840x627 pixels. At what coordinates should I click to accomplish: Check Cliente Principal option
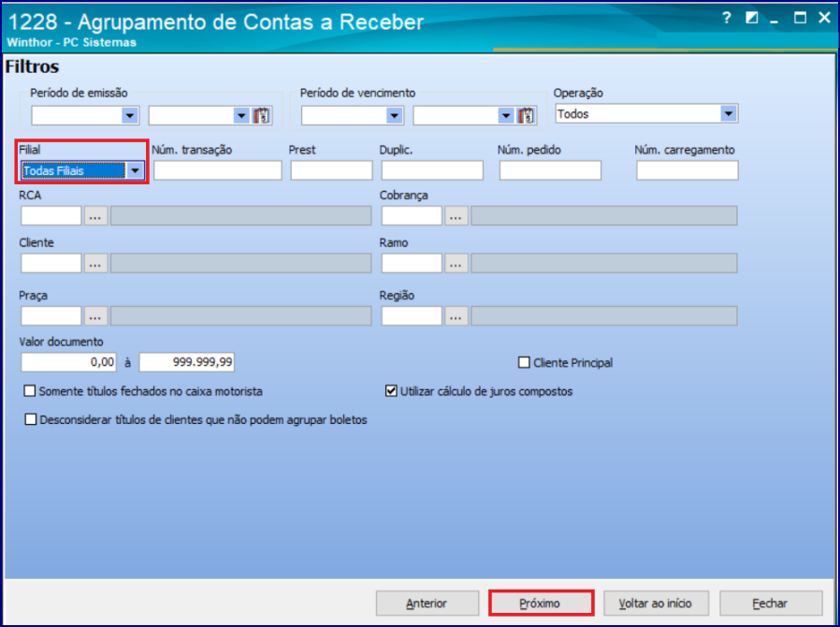[x=524, y=363]
